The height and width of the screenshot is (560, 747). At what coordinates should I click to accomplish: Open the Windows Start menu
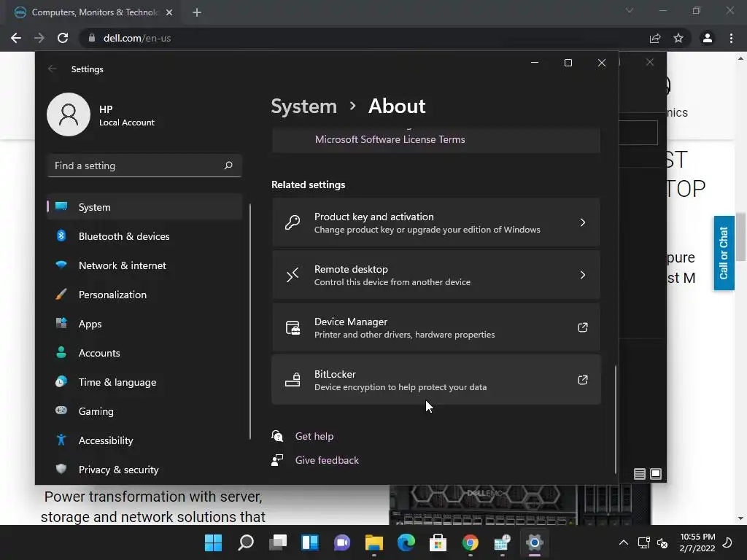213,542
